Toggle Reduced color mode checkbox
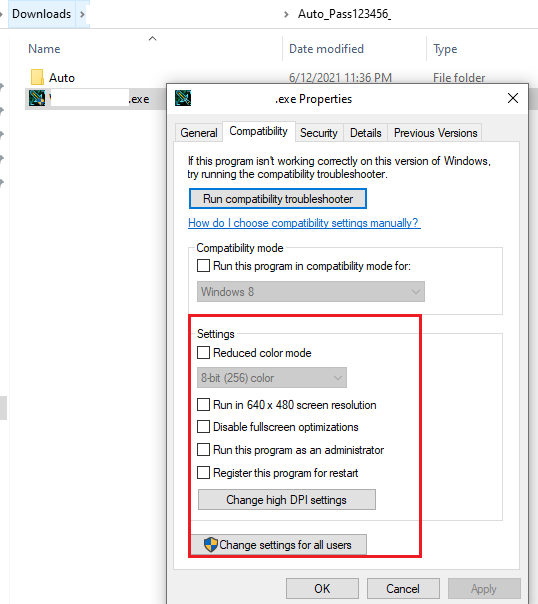Image resolution: width=538 pixels, height=604 pixels. pos(203,352)
